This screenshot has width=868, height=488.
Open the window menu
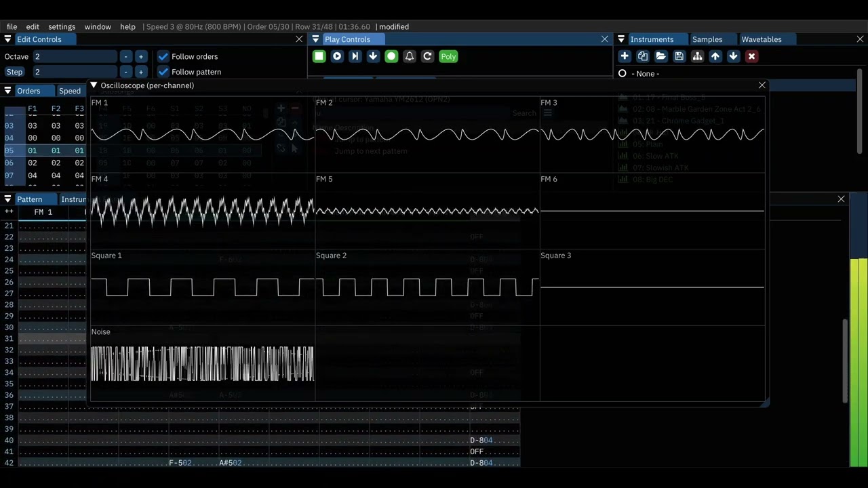tap(98, 26)
